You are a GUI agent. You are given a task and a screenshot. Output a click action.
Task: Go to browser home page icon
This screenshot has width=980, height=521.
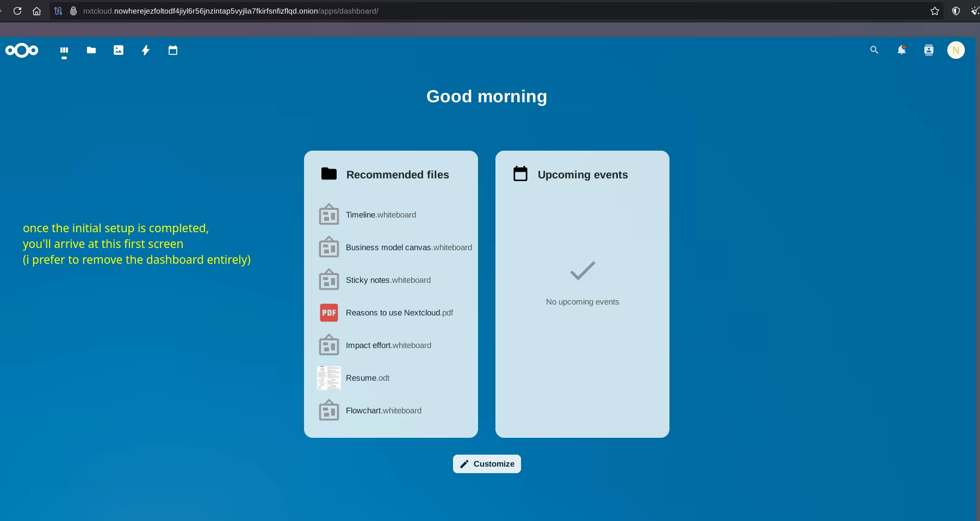(x=36, y=11)
